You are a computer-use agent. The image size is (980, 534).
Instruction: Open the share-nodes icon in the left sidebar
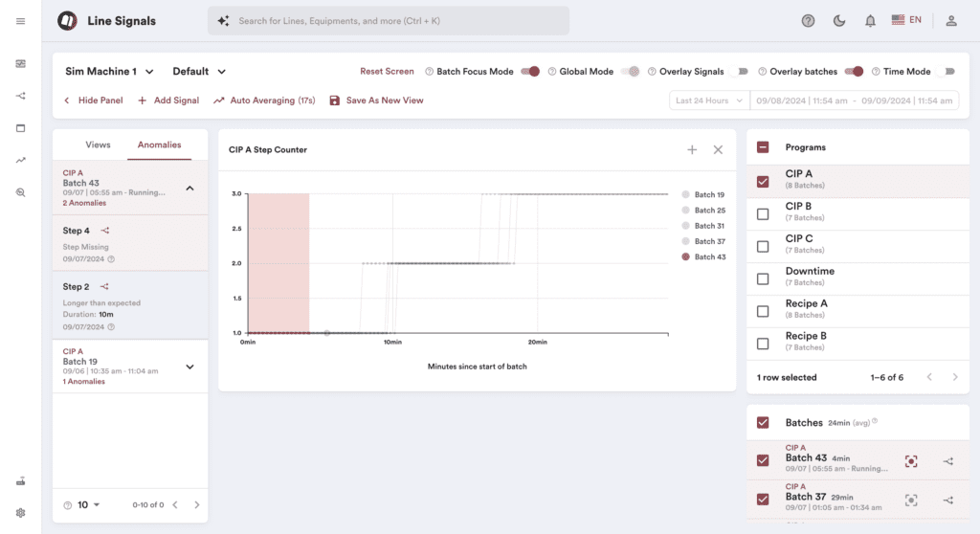tap(21, 96)
